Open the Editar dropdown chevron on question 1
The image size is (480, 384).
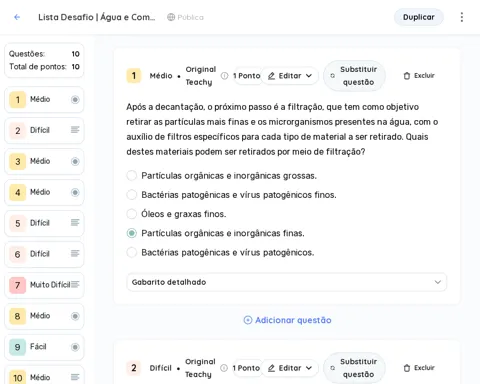[309, 76]
